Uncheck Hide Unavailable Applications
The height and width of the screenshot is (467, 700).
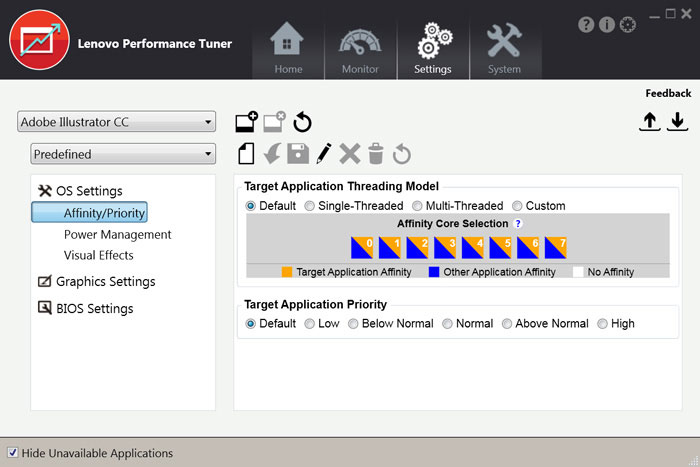coord(12,453)
